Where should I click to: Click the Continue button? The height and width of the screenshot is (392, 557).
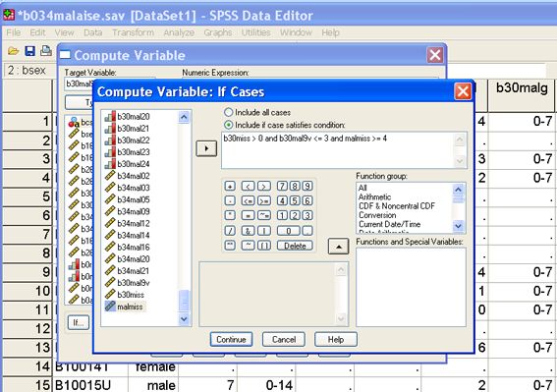[x=231, y=339]
